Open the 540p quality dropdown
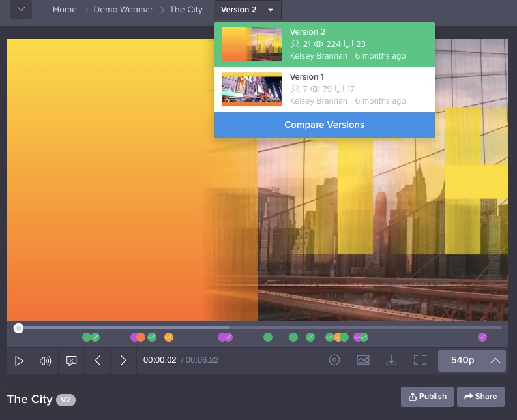 [x=472, y=360]
